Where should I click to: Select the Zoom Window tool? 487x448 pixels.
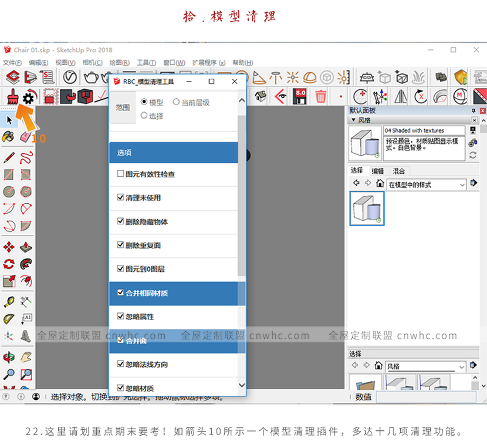[x=26, y=375]
